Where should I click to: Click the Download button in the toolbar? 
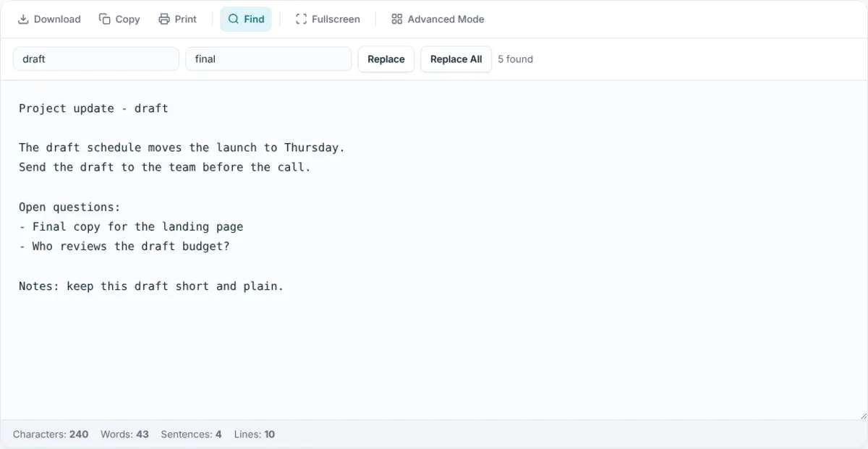[49, 19]
